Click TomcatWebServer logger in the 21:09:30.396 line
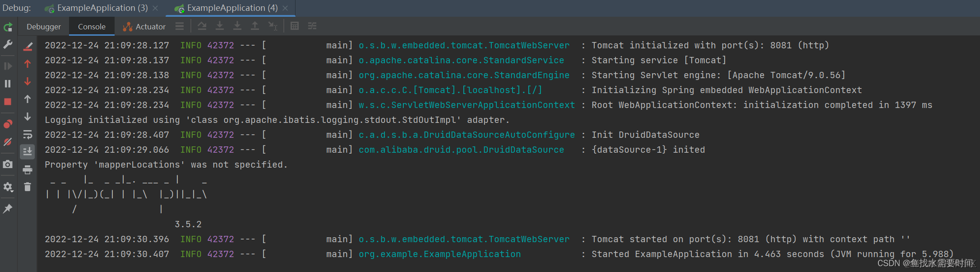The height and width of the screenshot is (272, 980). (464, 239)
